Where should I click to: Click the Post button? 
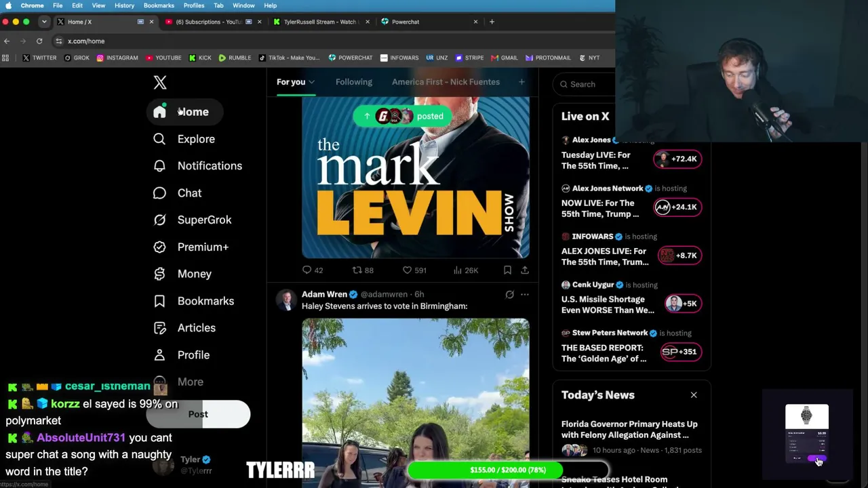click(x=198, y=414)
